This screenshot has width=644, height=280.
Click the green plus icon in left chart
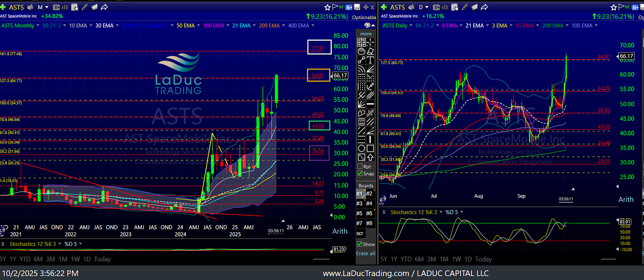tap(3, 7)
